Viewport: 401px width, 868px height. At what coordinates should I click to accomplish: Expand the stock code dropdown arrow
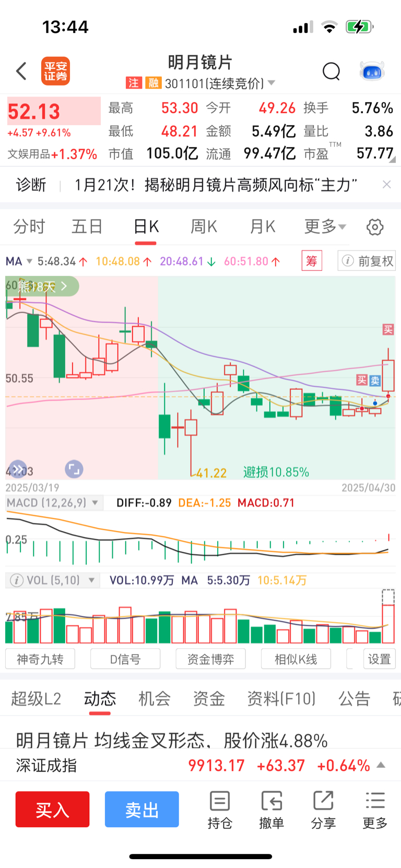271,83
